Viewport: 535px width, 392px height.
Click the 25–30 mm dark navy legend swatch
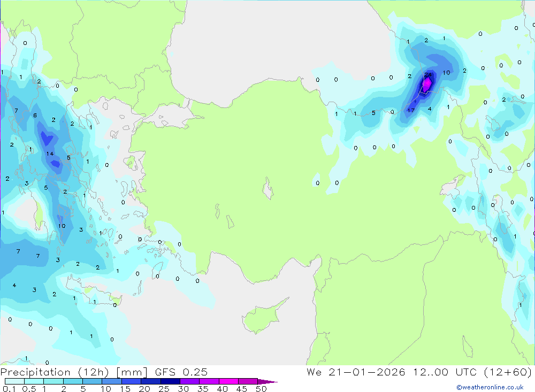170,381
